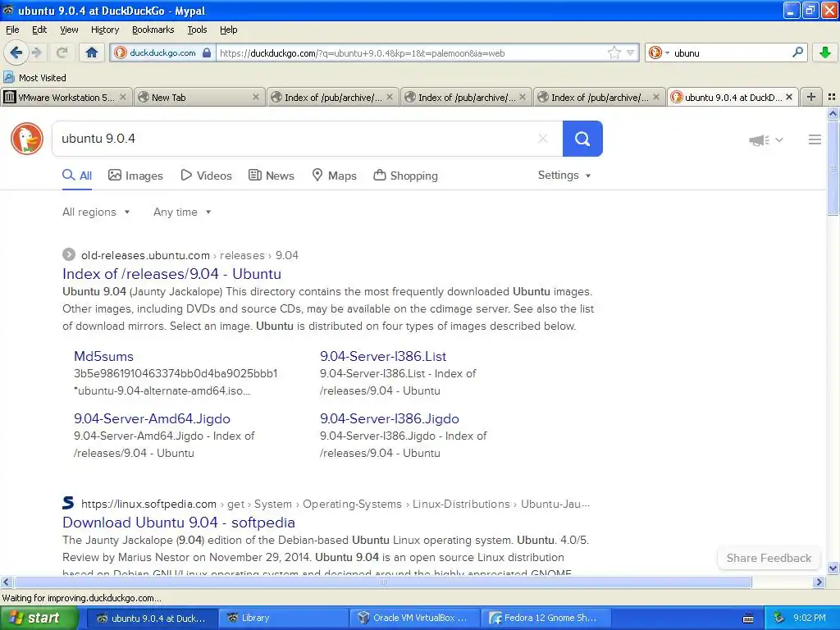Open the Most Visited bookmarks folder
The width and height of the screenshot is (840, 630).
[x=34, y=78]
